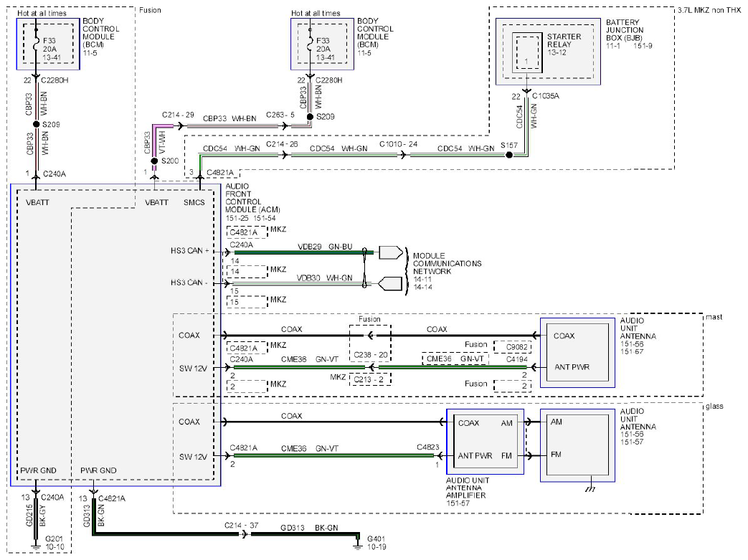
Task: Click the Module Communications Network label
Action: [447, 263]
